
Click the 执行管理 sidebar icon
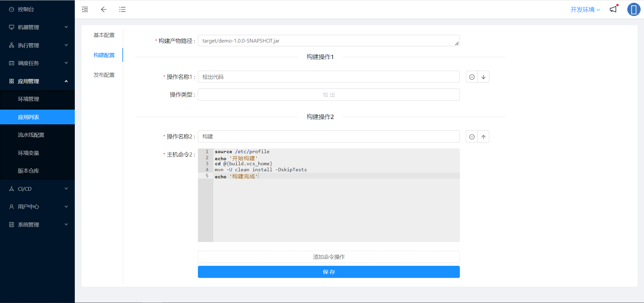click(x=11, y=45)
